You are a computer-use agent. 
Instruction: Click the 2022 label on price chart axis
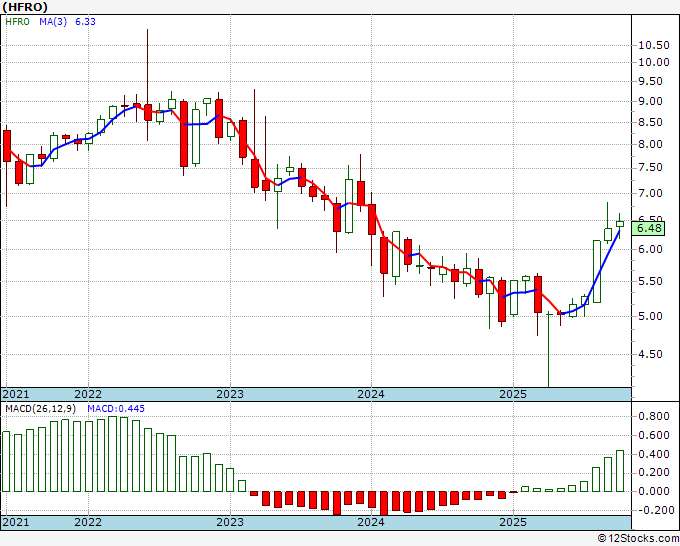pos(88,394)
